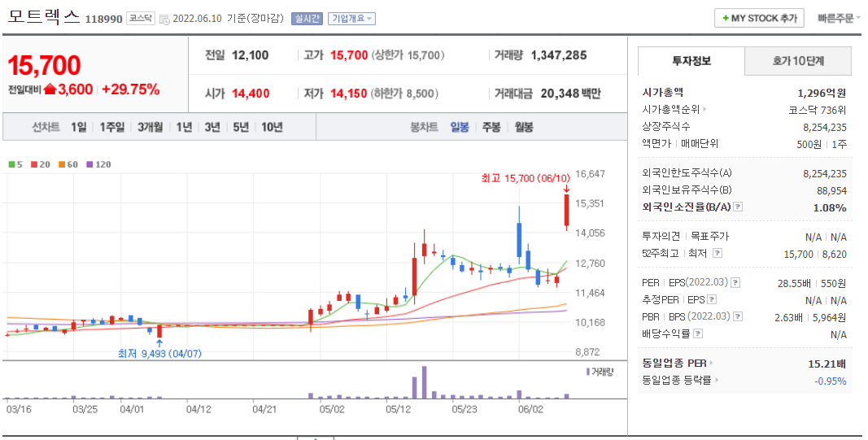Click the orange 60-day moving average swatch
This screenshot has height=440, width=868.
tap(62, 164)
